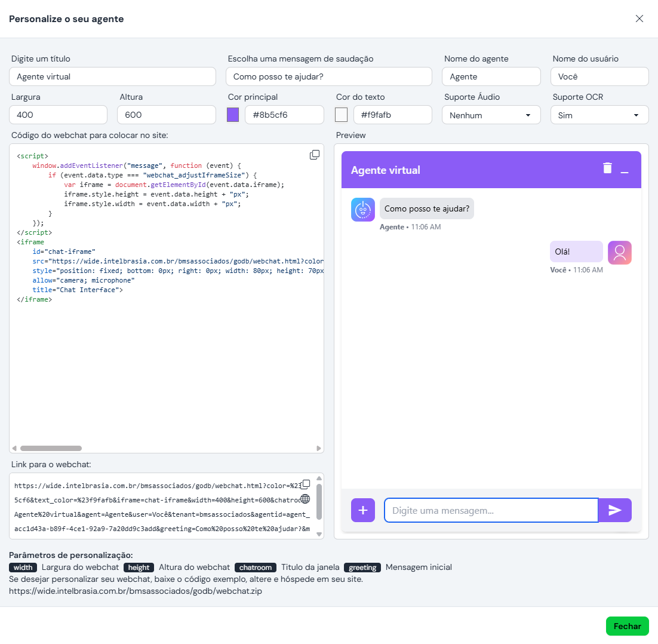Click the 'Olá!' user message bubble
658x644 pixels.
[576, 252]
